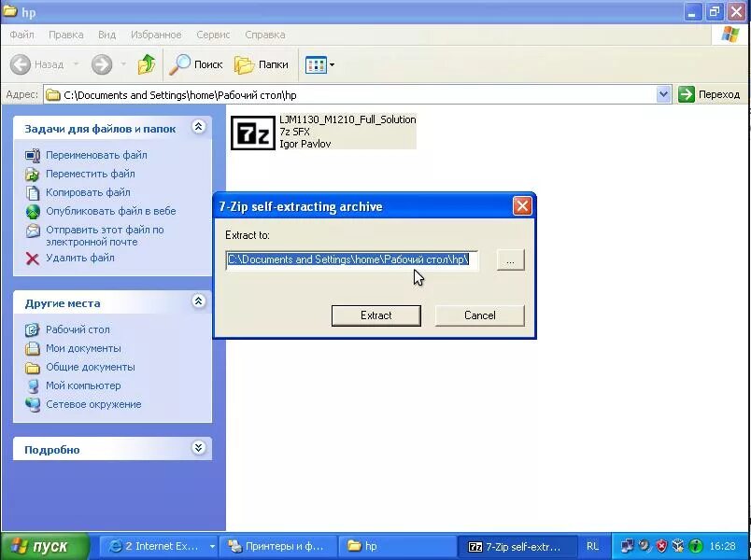Click the e-mail envelope icon
This screenshot has width=751, height=560.
coord(33,231)
